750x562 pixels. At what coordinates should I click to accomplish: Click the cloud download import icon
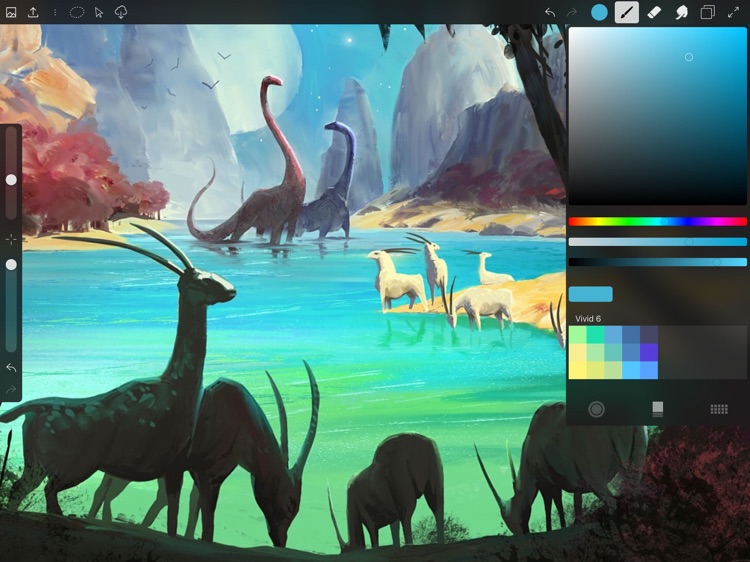pos(121,12)
